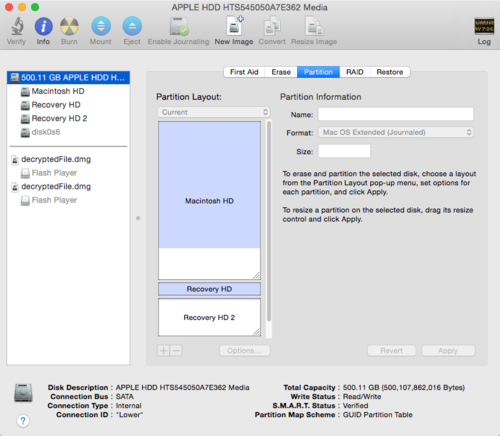Screen dimensions: 500x436
Task: Click the Verify microscope icon
Action: point(17,26)
